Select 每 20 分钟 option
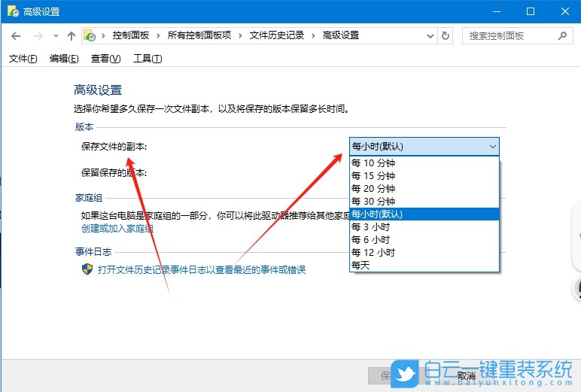Image resolution: width=581 pixels, height=392 pixels. coord(424,188)
